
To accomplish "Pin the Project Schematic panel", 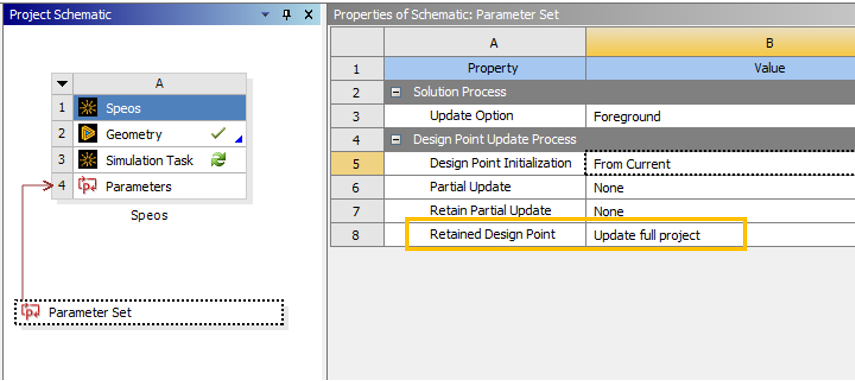I will click(287, 15).
